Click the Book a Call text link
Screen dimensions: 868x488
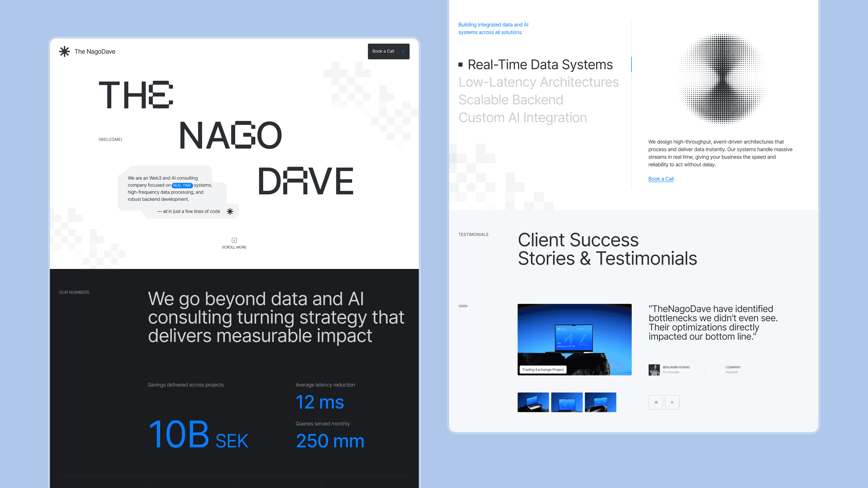pos(661,179)
